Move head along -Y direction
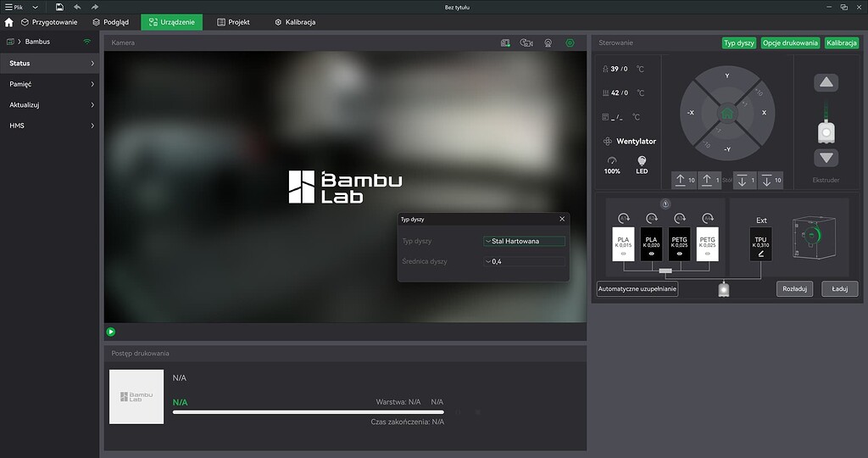Viewport: 868px width, 458px height. [726, 149]
